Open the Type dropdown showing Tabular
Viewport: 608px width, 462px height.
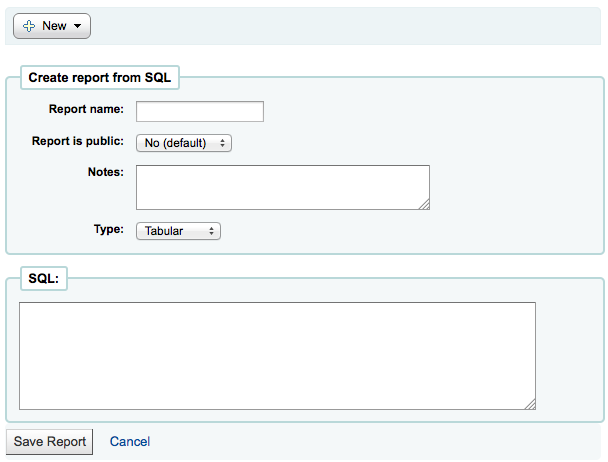pyautogui.click(x=178, y=231)
